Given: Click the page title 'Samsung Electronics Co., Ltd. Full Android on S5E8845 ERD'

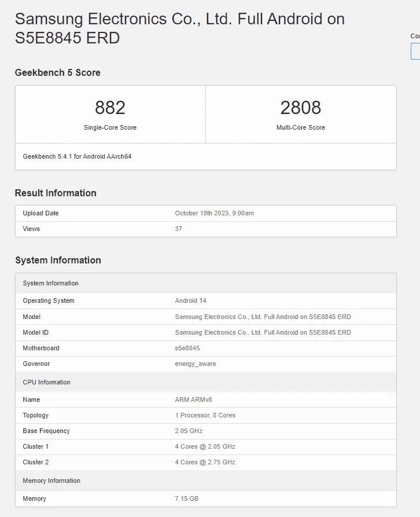Looking at the screenshot, I should pos(179,28).
